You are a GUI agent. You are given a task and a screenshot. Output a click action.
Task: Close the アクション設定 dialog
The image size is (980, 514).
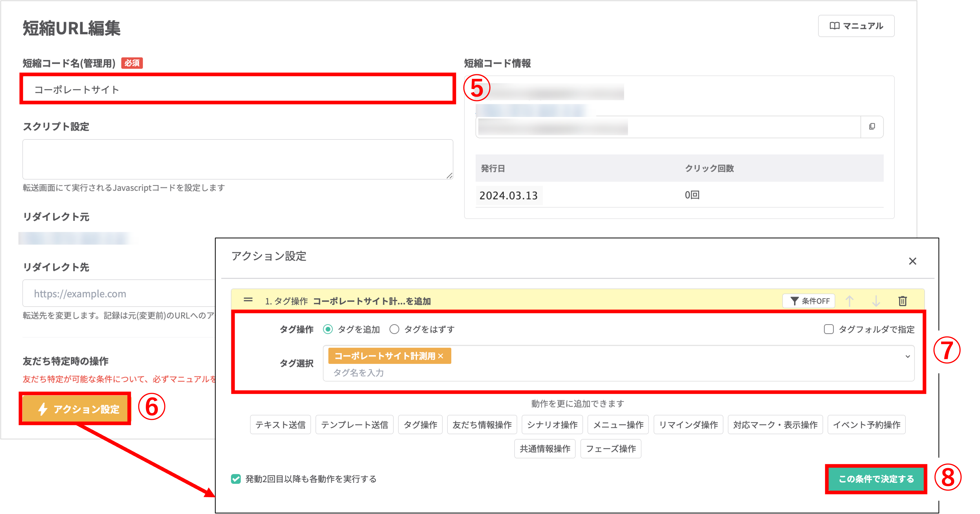[x=912, y=261]
